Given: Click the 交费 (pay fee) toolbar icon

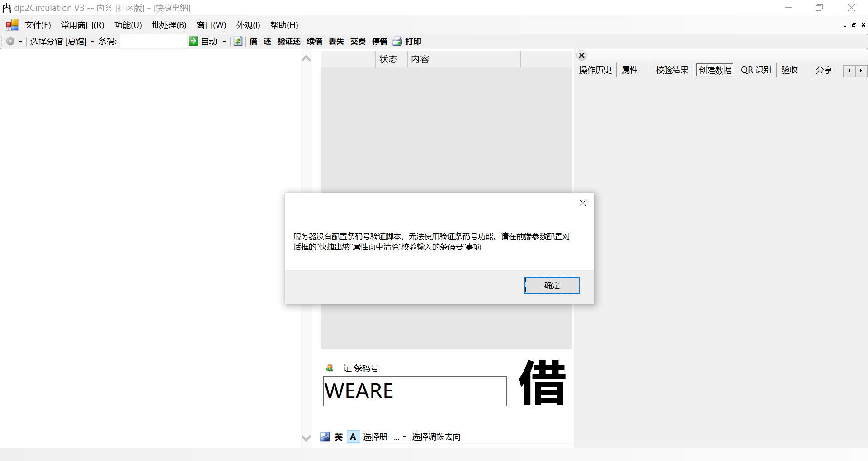Looking at the screenshot, I should (357, 41).
